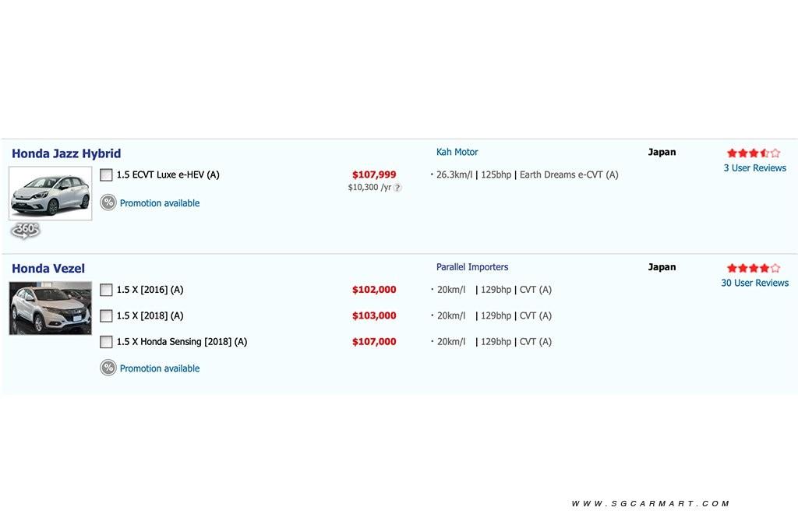Click the specs line for 1.5 X [2016]
Screen dimensions: 798x532
[493, 290]
